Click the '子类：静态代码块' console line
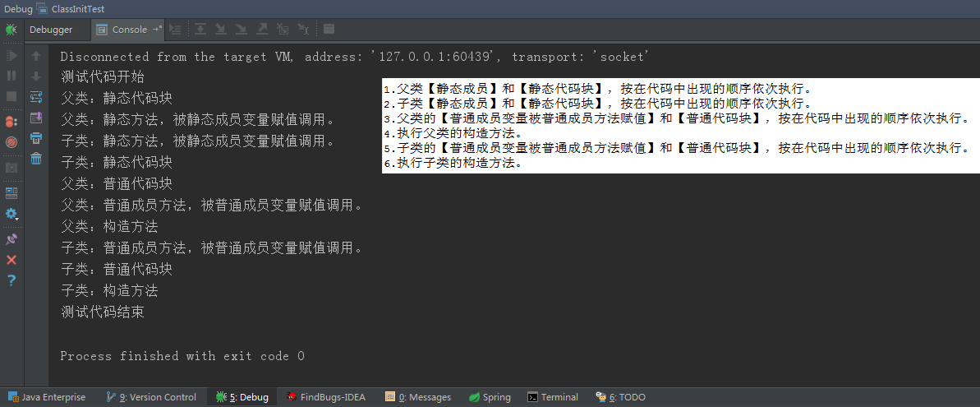The image size is (980, 407). (x=117, y=163)
